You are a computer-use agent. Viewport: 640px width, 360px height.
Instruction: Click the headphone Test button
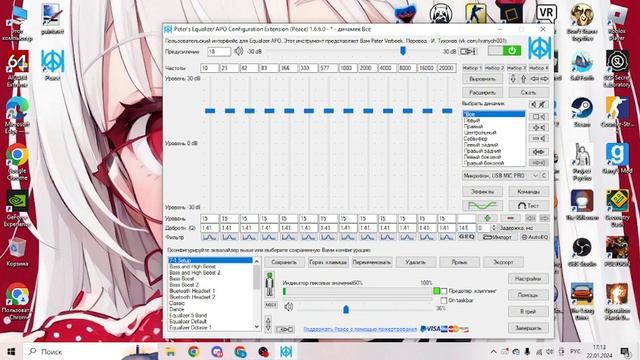click(529, 205)
